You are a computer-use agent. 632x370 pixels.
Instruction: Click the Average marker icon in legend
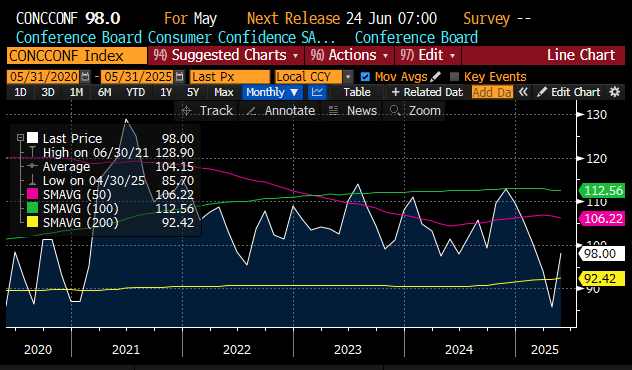coord(33,166)
